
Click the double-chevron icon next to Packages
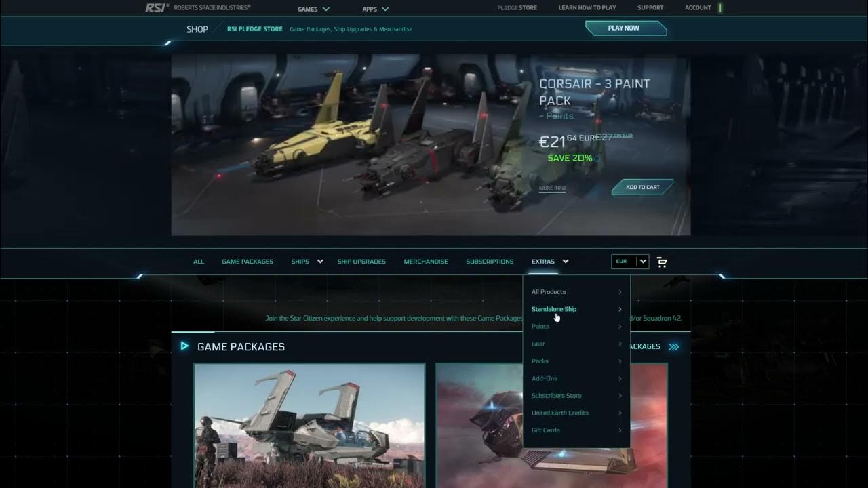point(673,346)
